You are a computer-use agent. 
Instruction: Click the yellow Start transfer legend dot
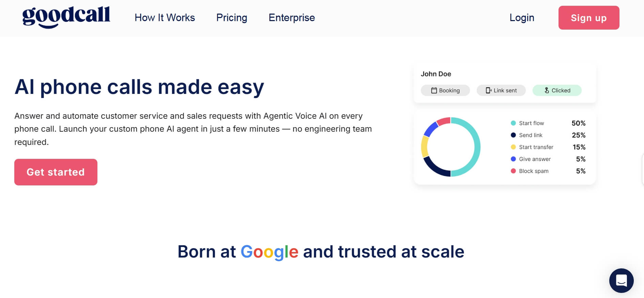tap(513, 147)
